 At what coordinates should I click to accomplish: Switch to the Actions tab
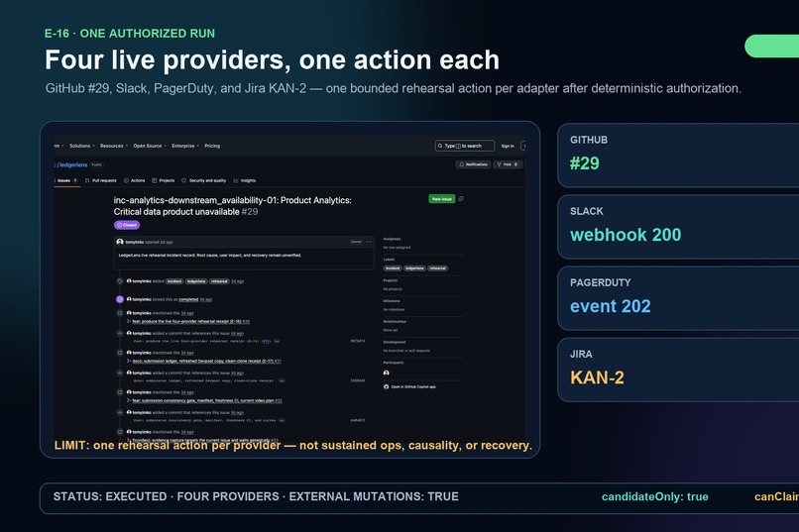tap(135, 180)
